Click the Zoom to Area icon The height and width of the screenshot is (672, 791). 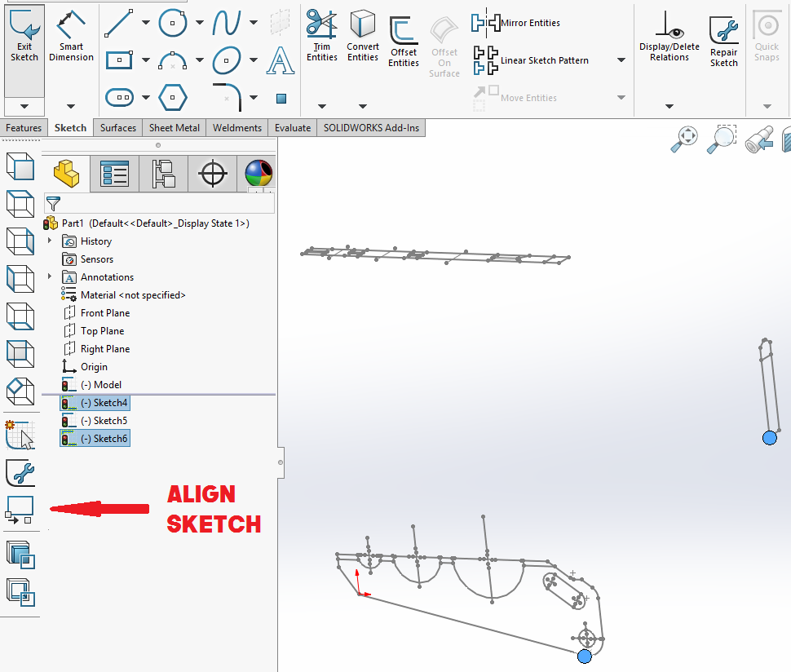pos(722,139)
